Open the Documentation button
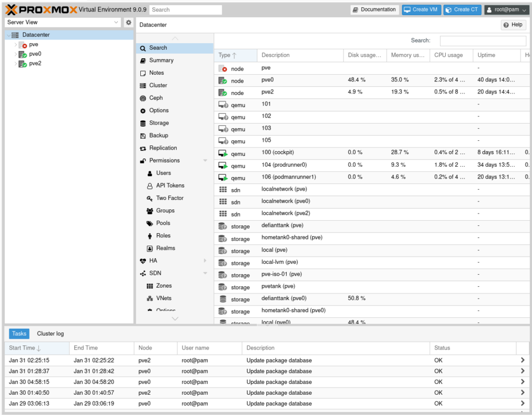Viewport: 532px width, 415px height. 374,9
